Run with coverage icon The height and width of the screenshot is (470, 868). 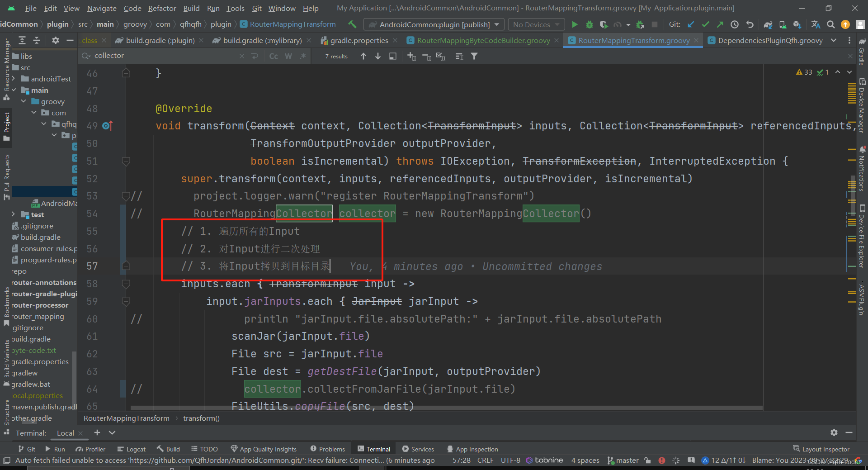tap(604, 24)
